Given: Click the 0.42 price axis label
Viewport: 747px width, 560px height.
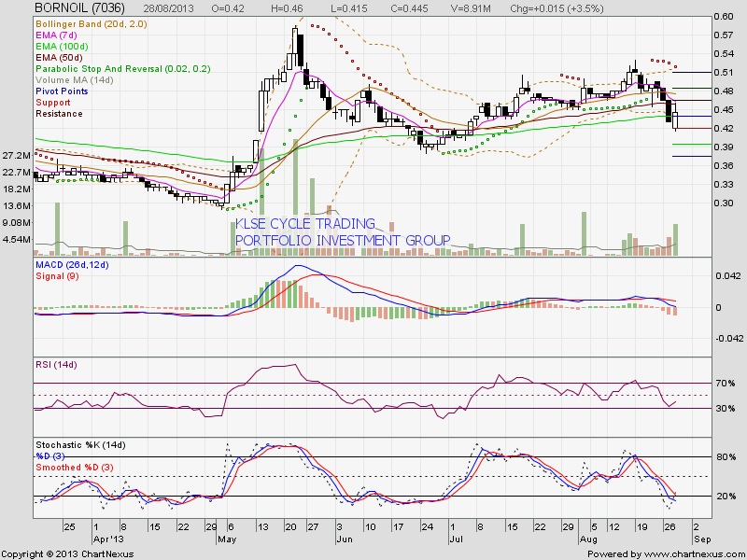Looking at the screenshot, I should 724,129.
